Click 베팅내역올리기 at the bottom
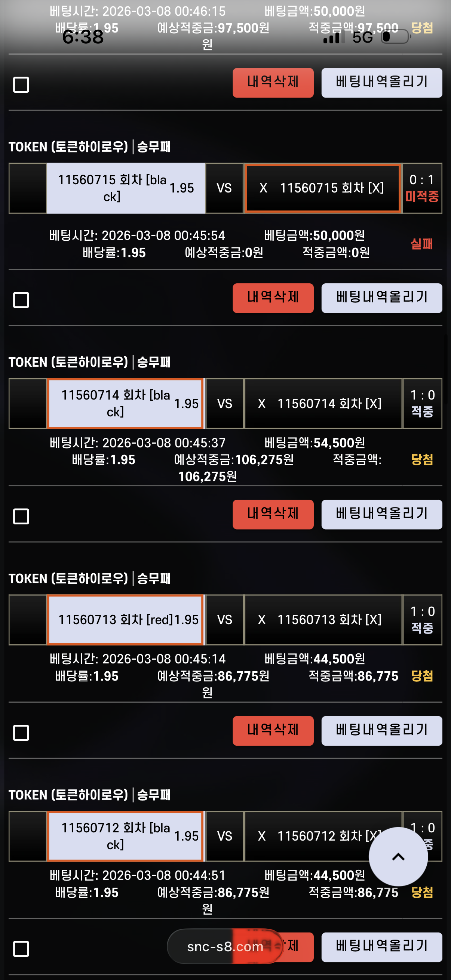 pos(381,947)
